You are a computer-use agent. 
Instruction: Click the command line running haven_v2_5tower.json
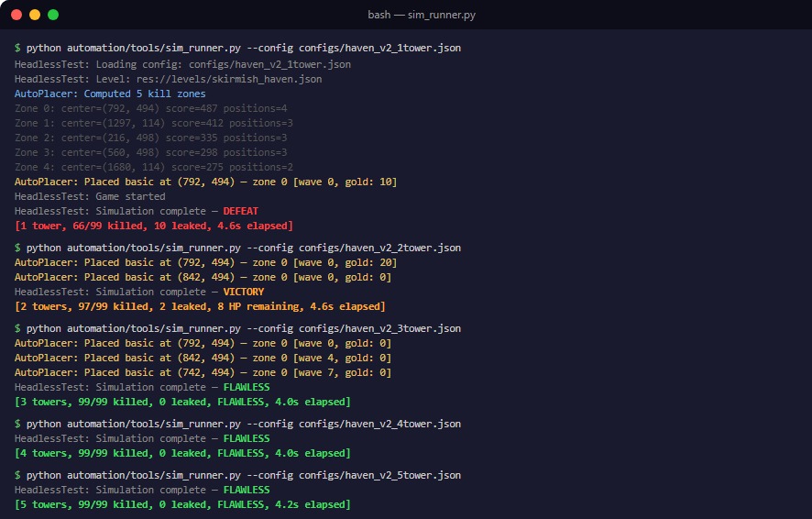[237, 476]
